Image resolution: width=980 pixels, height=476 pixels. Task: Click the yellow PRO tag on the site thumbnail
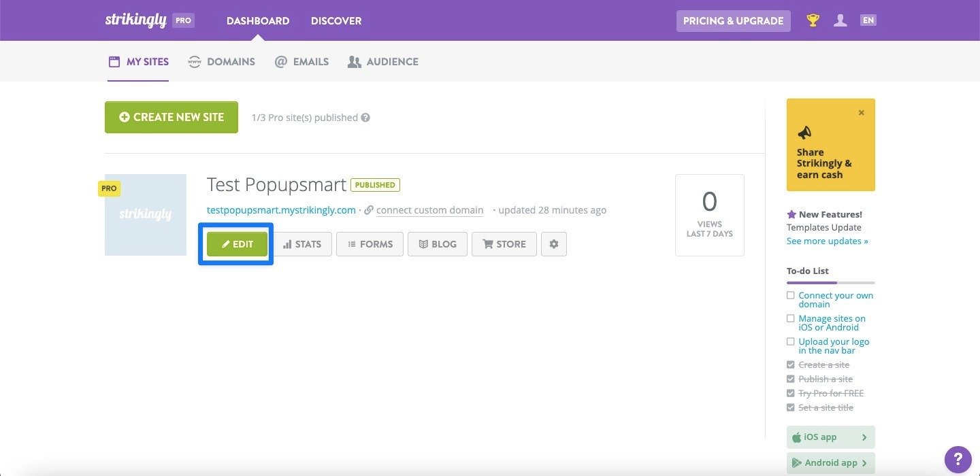click(109, 188)
